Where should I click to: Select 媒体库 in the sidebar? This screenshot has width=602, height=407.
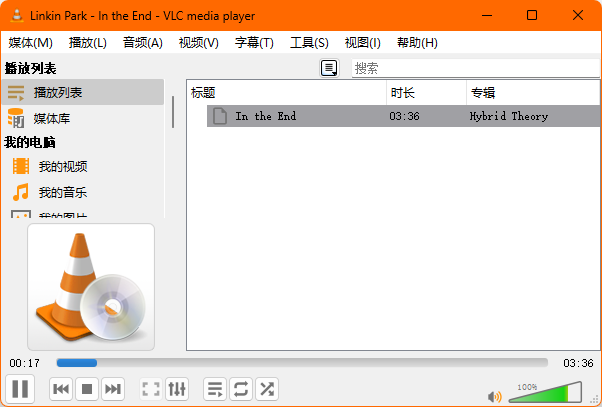point(83,118)
